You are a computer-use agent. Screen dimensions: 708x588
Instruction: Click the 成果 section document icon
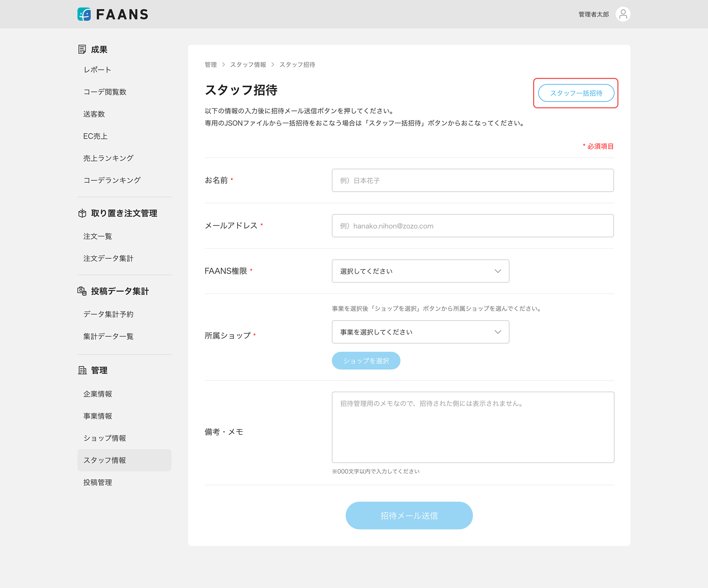(82, 49)
